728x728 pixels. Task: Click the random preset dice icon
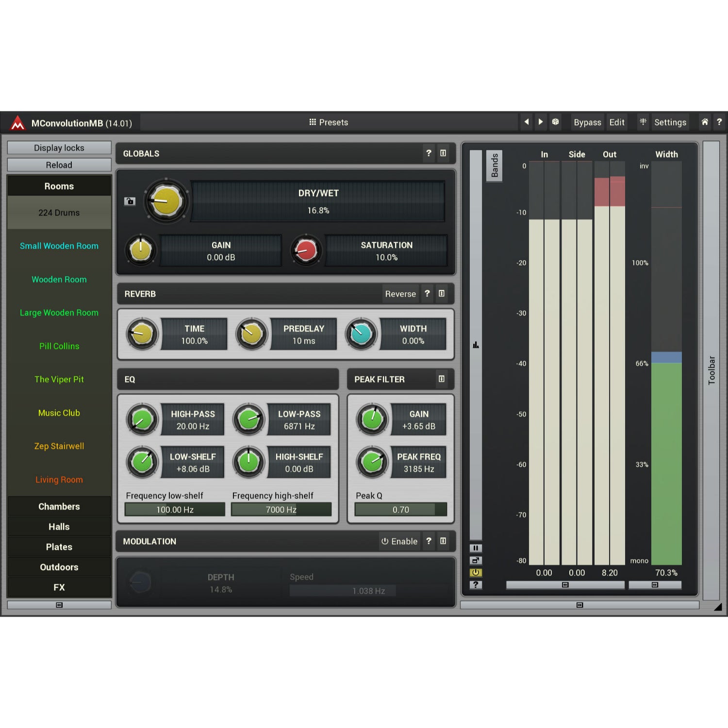pyautogui.click(x=555, y=122)
